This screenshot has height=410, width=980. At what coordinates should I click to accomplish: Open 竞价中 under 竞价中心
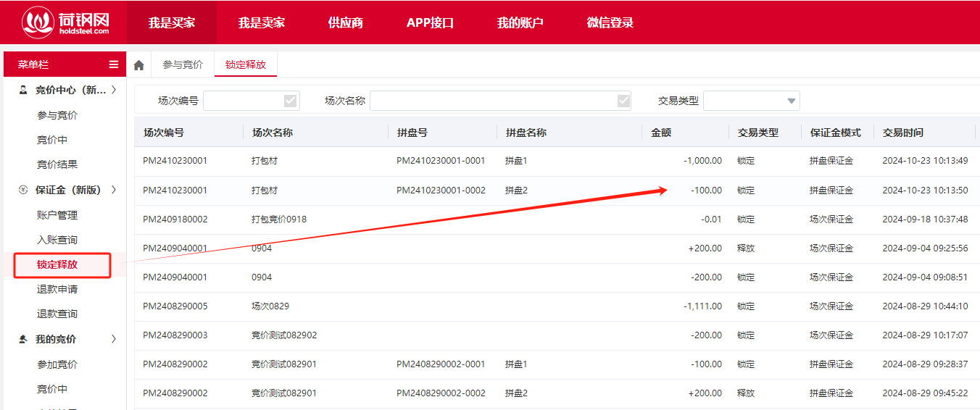(52, 140)
